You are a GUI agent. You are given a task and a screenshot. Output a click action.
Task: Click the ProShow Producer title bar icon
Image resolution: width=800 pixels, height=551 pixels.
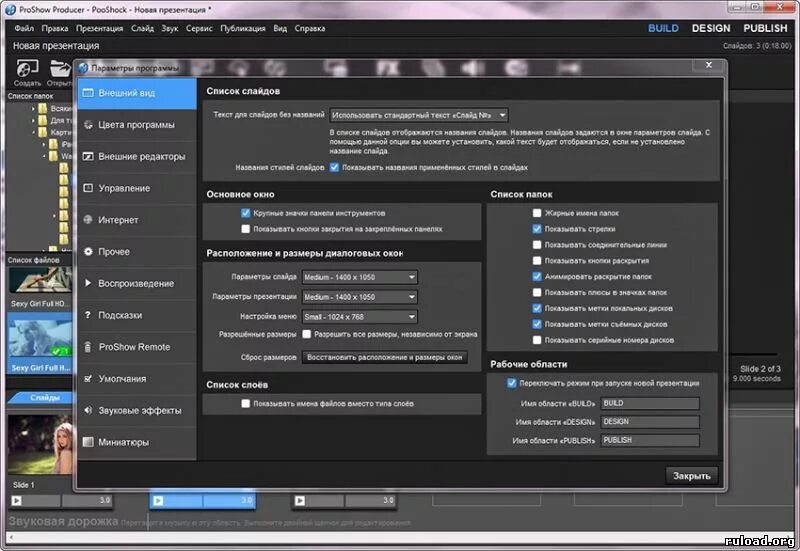point(10,9)
